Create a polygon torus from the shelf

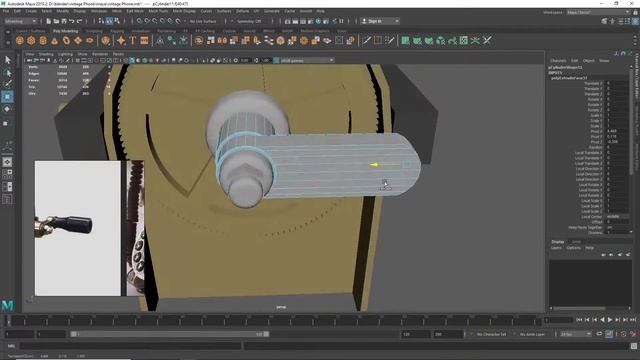point(66,40)
